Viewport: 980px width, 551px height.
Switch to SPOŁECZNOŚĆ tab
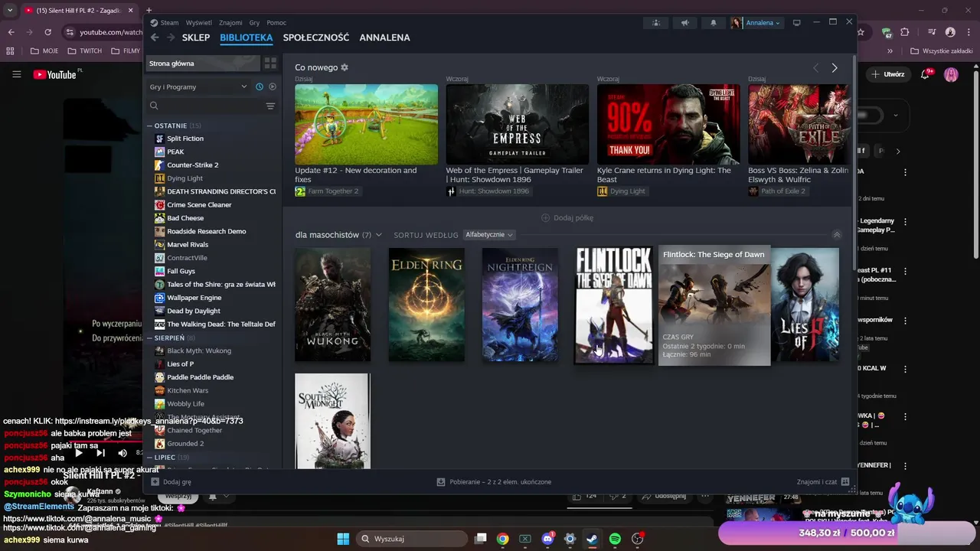(x=316, y=37)
